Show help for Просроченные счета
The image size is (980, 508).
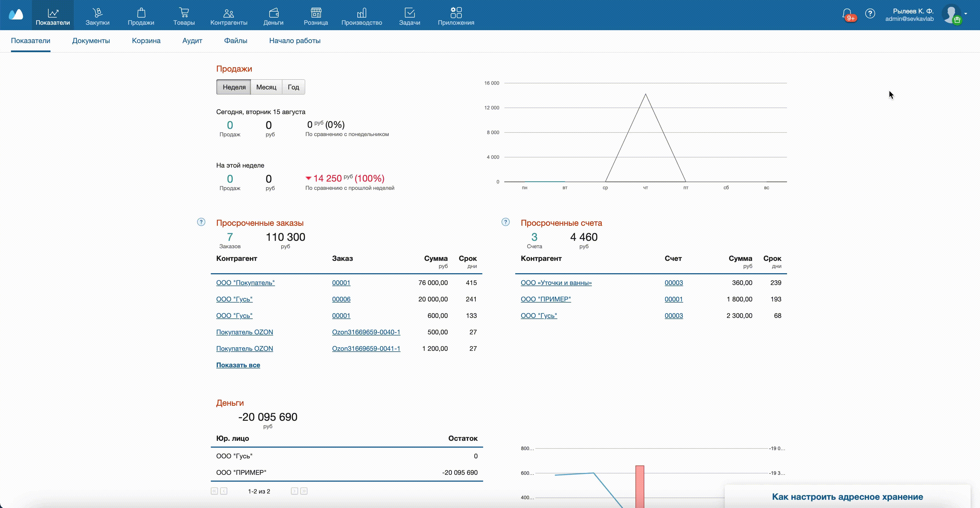505,222
